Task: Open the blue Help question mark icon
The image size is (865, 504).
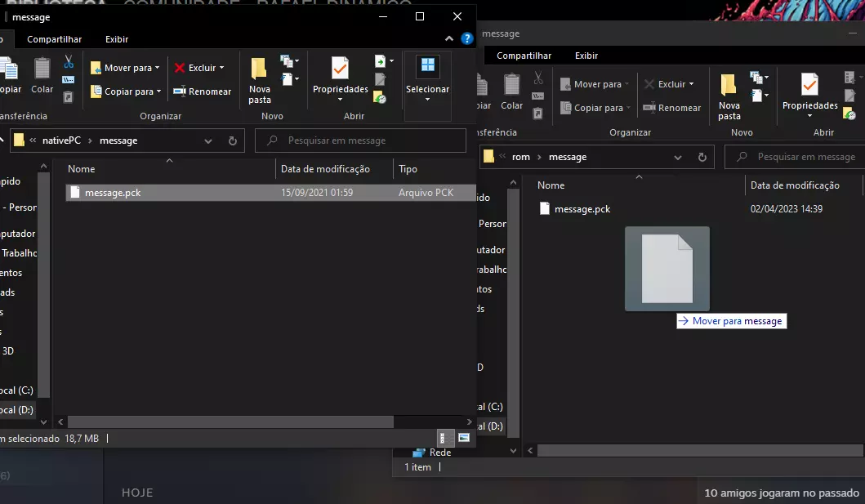Action: point(466,38)
